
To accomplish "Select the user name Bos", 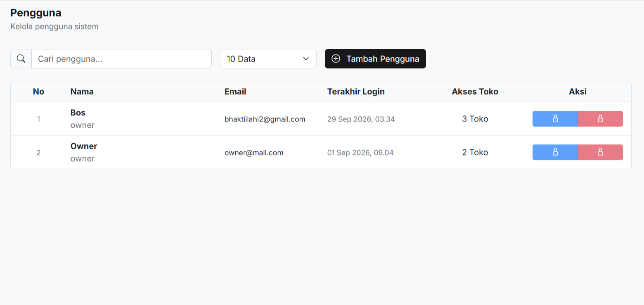I will [78, 113].
